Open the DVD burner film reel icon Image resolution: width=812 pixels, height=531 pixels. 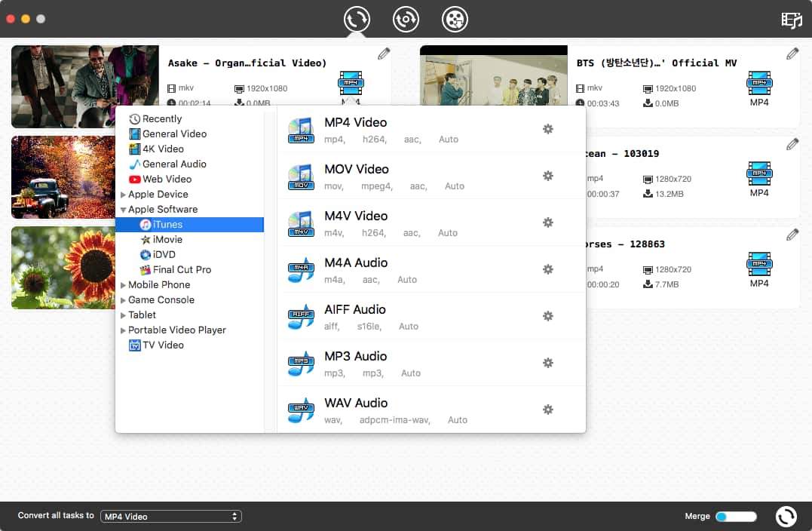(x=455, y=19)
